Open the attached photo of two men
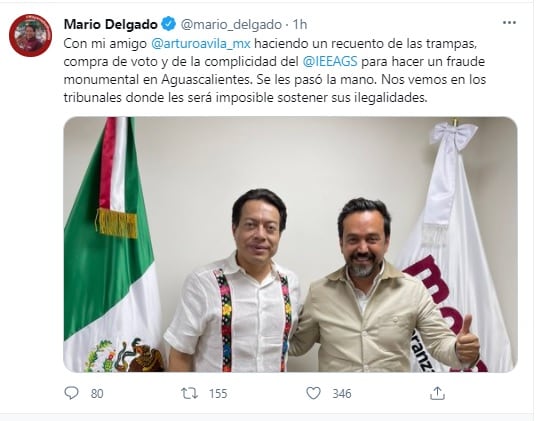539x421 pixels. coord(290,244)
